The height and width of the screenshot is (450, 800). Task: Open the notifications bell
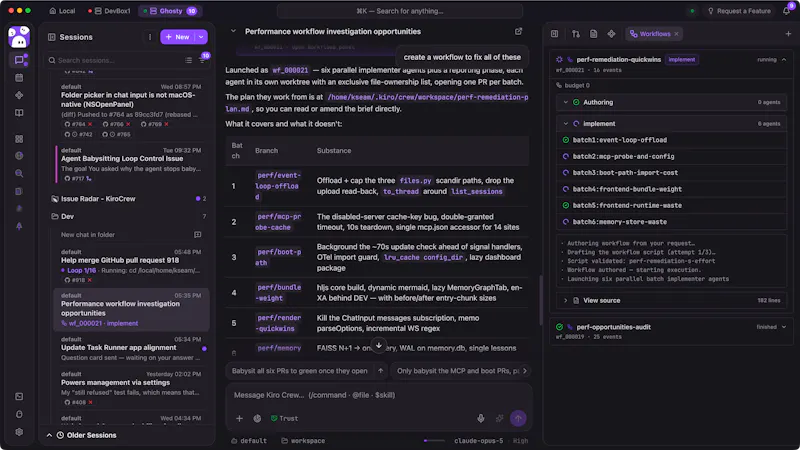click(x=787, y=11)
